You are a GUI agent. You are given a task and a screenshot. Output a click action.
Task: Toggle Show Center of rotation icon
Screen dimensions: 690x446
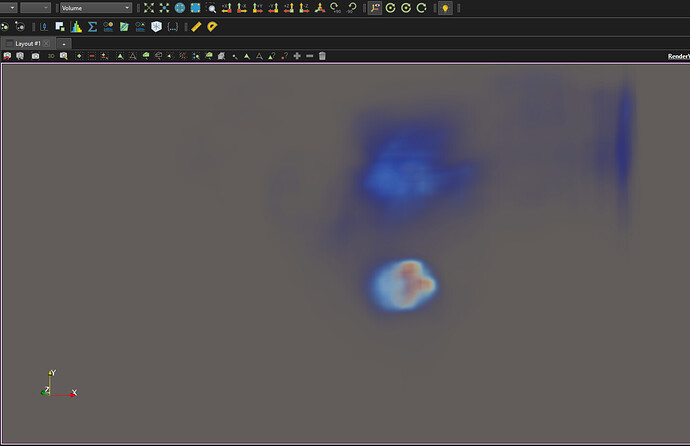[390, 8]
